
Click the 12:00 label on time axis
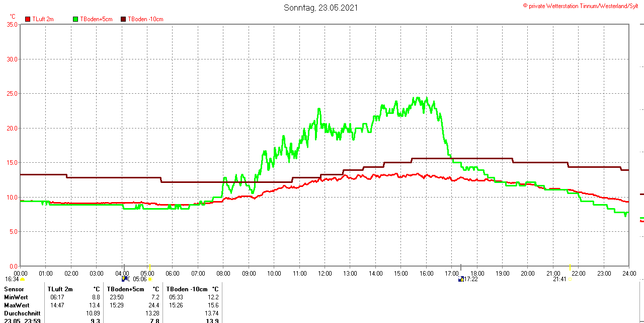(x=325, y=274)
